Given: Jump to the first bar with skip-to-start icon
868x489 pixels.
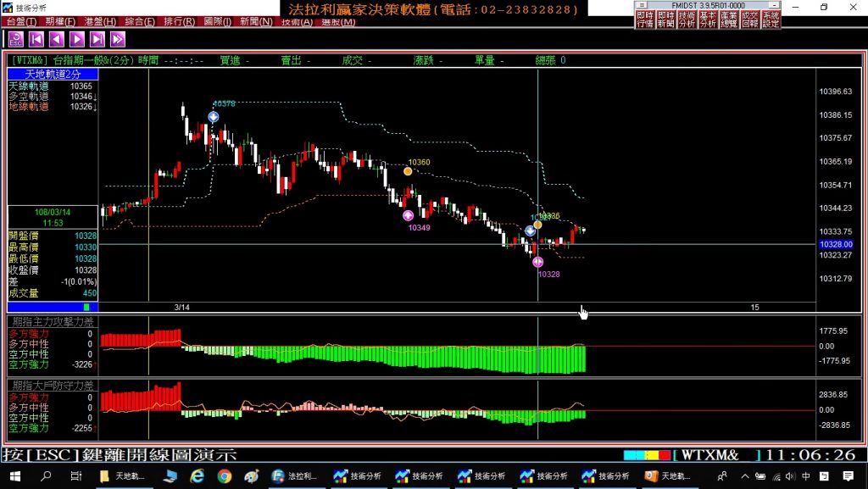Looking at the screenshot, I should pyautogui.click(x=36, y=38).
